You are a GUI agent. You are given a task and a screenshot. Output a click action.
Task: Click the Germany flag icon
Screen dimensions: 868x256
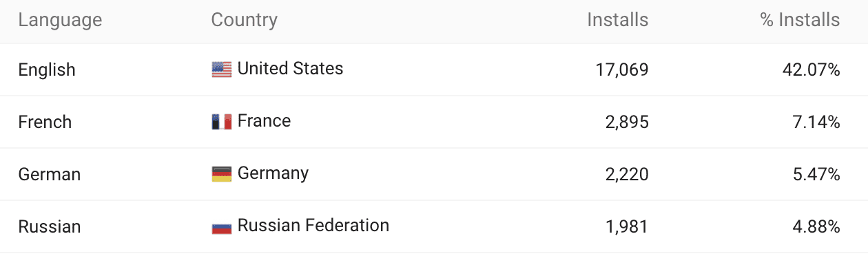pyautogui.click(x=222, y=174)
